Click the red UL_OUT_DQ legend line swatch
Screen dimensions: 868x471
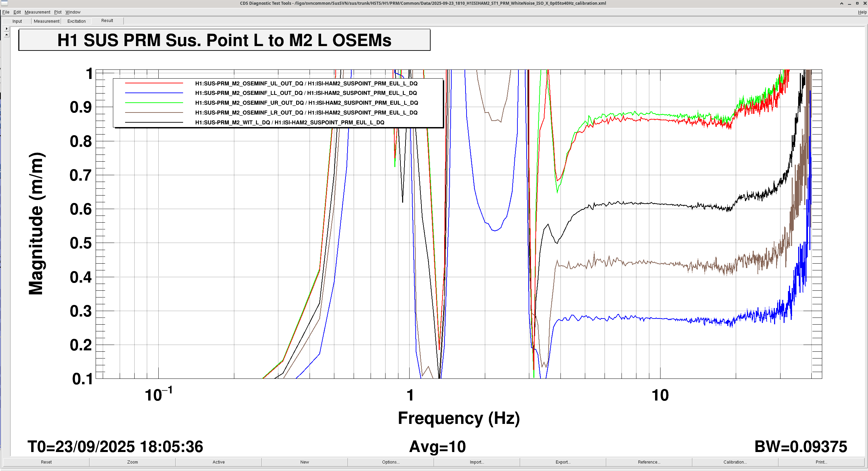pos(154,83)
